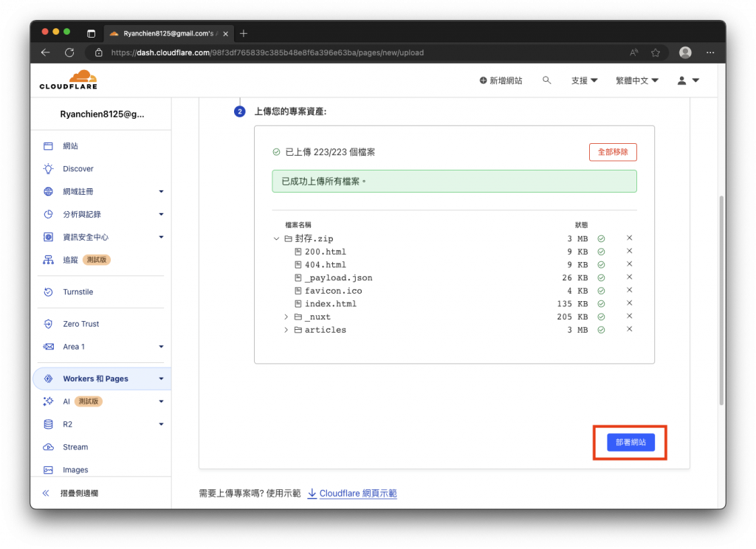Screen dimensions: 756x549
Task: Open the 支援 dropdown
Action: pyautogui.click(x=585, y=80)
